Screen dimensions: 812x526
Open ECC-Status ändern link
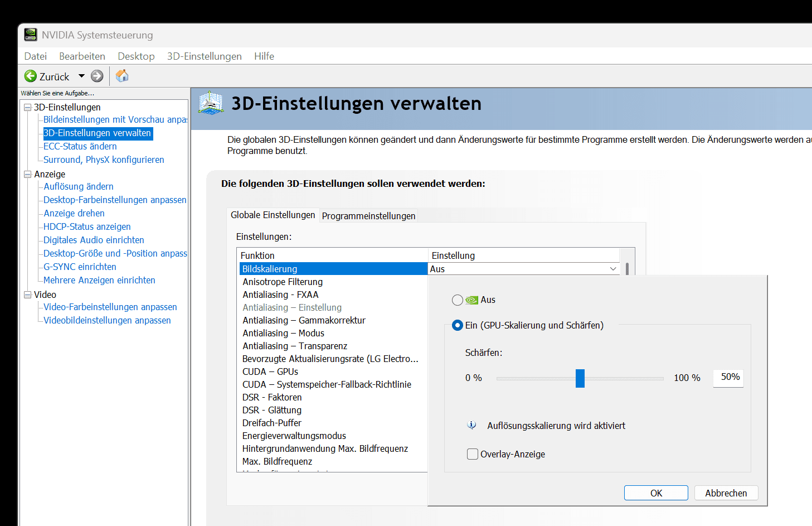click(x=80, y=146)
